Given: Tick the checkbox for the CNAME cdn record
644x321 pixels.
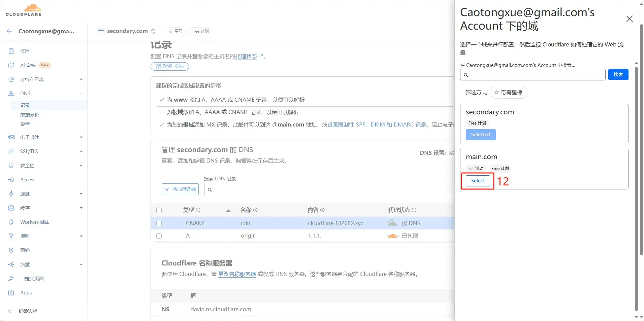Looking at the screenshot, I should [159, 223].
